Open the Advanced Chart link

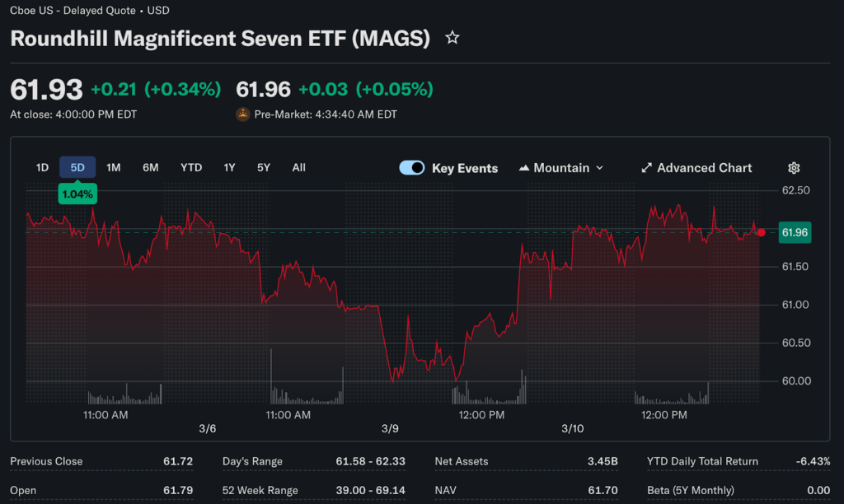704,168
